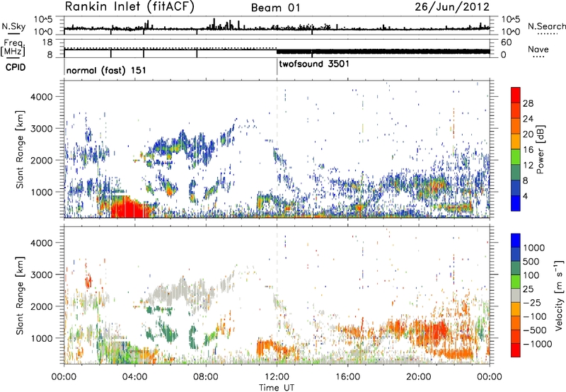The width and height of the screenshot is (566, 392).
Task: Click the 'N.Sky' legend label
Action: pos(13,26)
